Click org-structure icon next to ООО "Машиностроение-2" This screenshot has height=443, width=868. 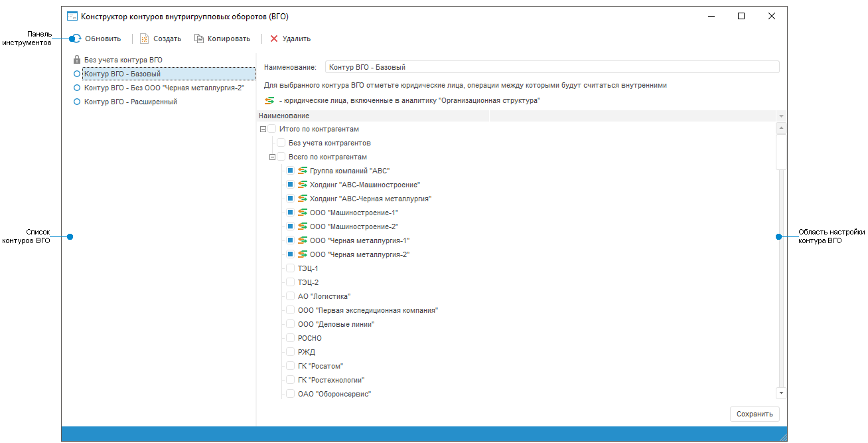point(303,226)
